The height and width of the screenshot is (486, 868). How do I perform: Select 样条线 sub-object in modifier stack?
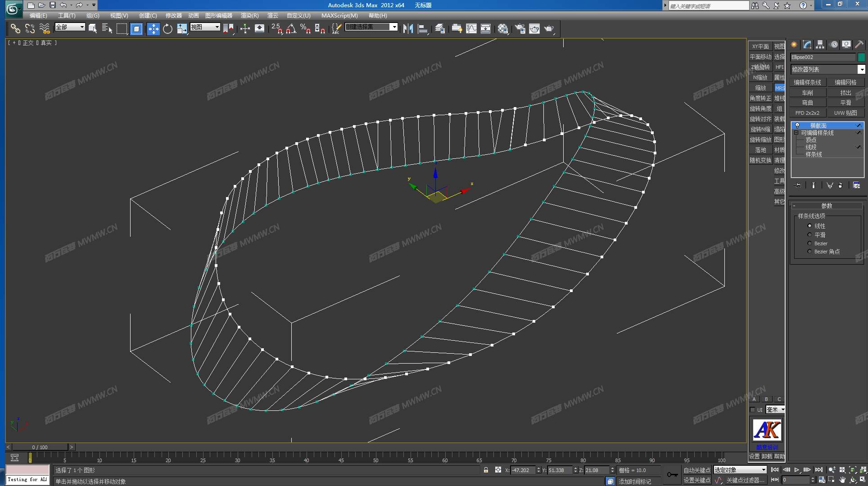pos(814,154)
